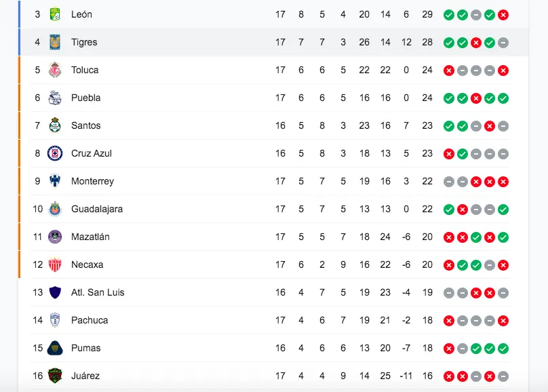Select the Cruz Azul crest icon
Image resolution: width=548 pixels, height=392 pixels.
(55, 153)
